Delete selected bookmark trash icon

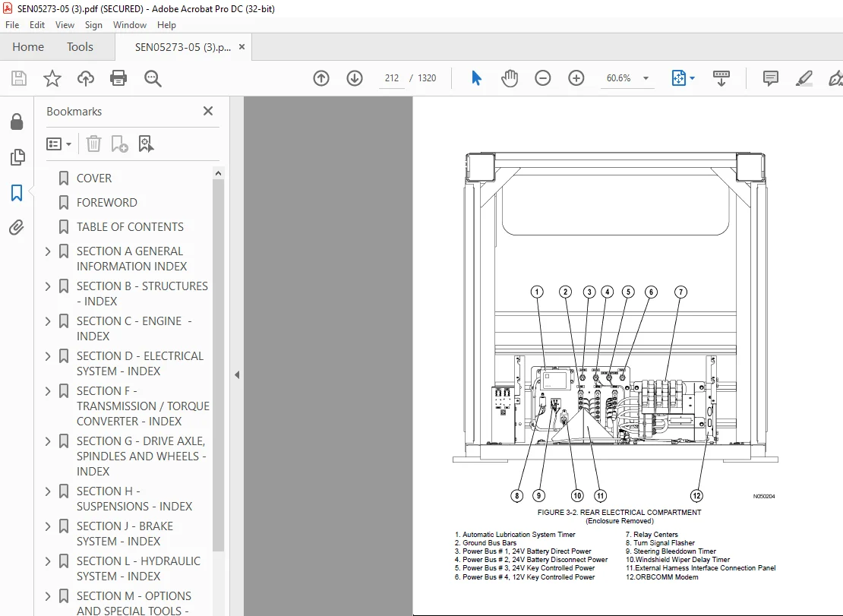click(x=93, y=144)
